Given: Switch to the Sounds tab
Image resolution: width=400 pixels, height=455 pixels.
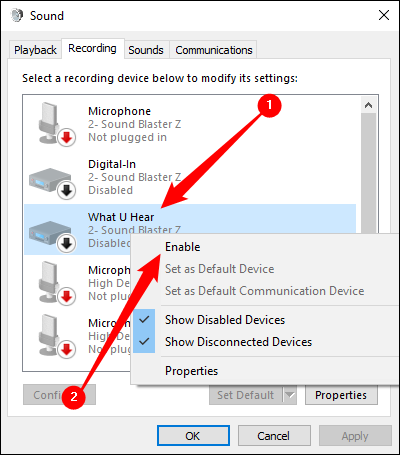Looking at the screenshot, I should pyautogui.click(x=146, y=50).
